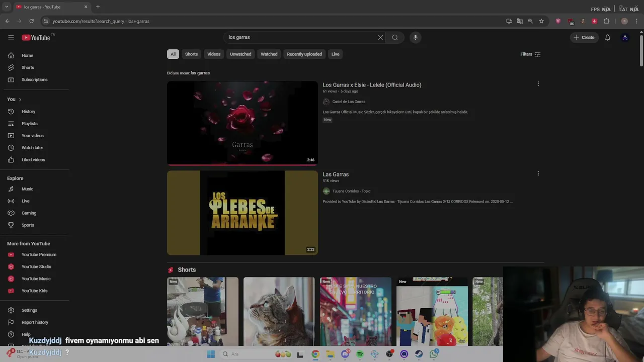This screenshot has width=644, height=362.
Task: Open the browser zoom indicator
Action: tap(530, 21)
